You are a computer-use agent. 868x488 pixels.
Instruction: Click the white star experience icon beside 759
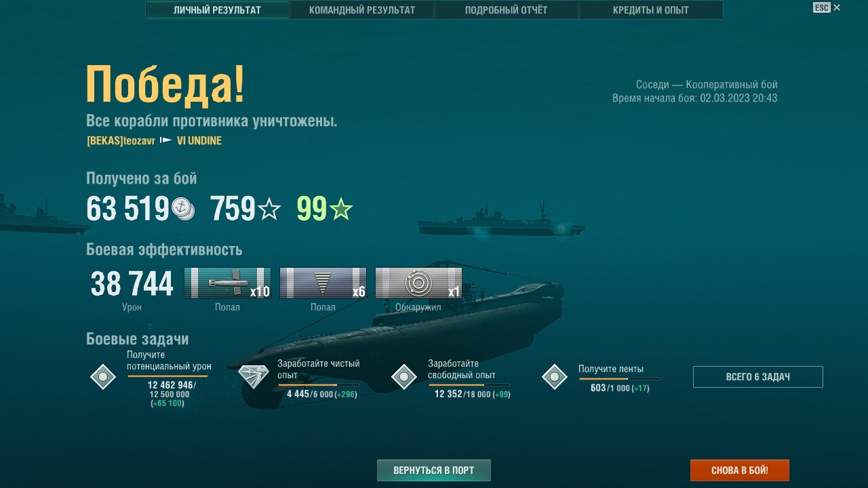(269, 209)
